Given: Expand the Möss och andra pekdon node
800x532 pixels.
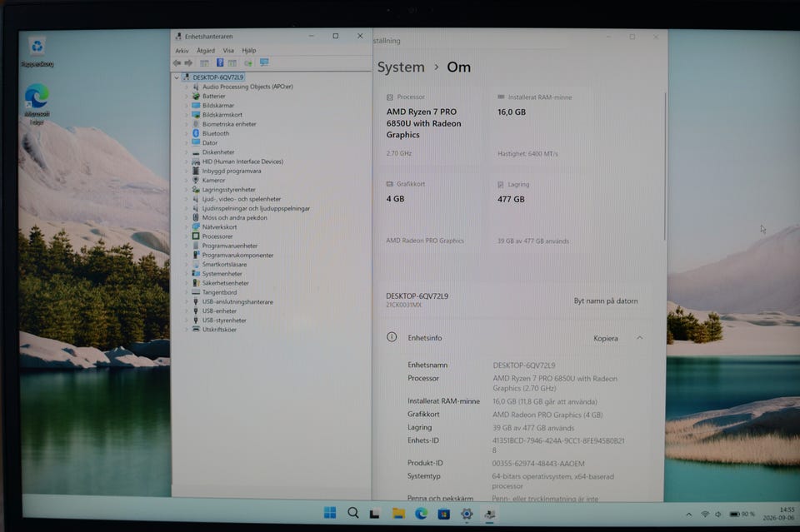Looking at the screenshot, I should [x=186, y=217].
